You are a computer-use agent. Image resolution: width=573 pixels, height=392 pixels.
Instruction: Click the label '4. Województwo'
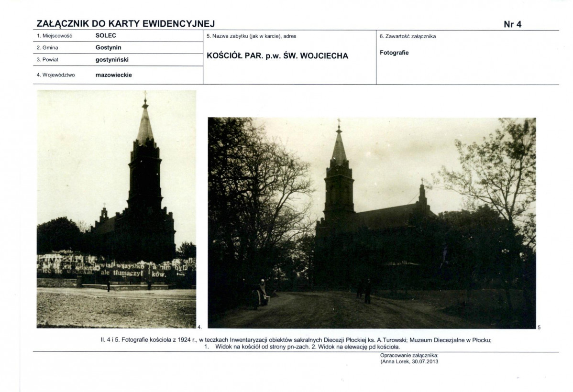tap(55, 75)
